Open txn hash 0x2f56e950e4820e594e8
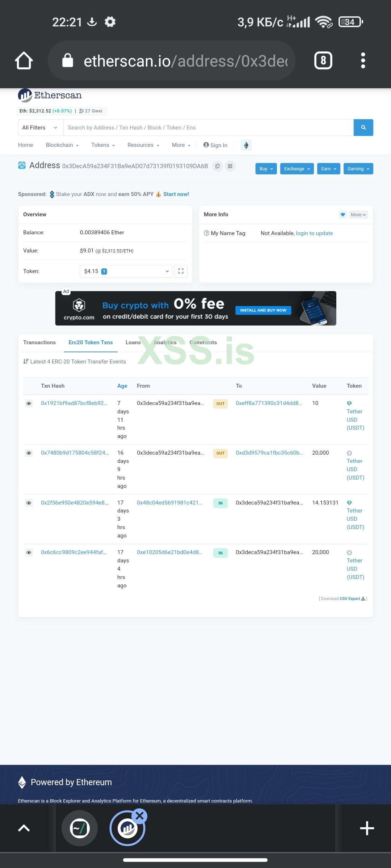 (75, 503)
